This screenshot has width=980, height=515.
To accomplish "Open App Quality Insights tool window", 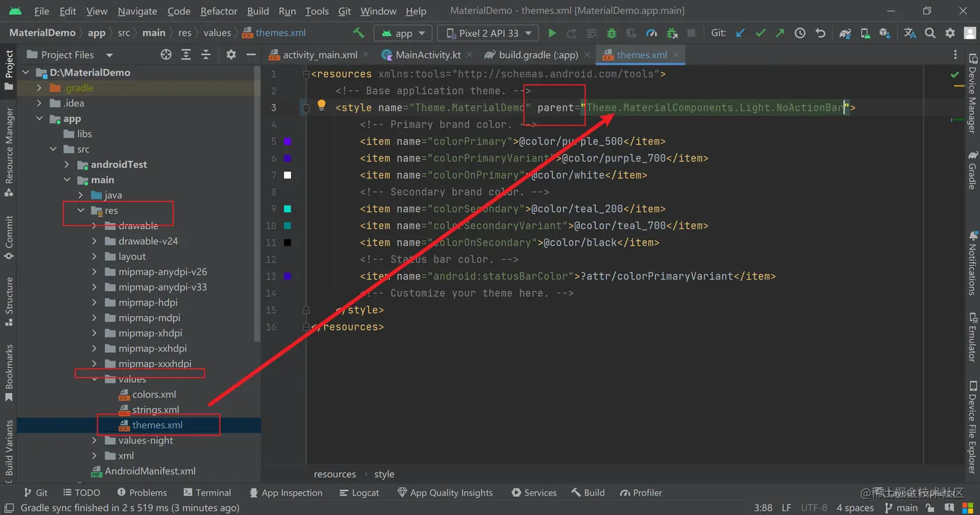I will 445,493.
